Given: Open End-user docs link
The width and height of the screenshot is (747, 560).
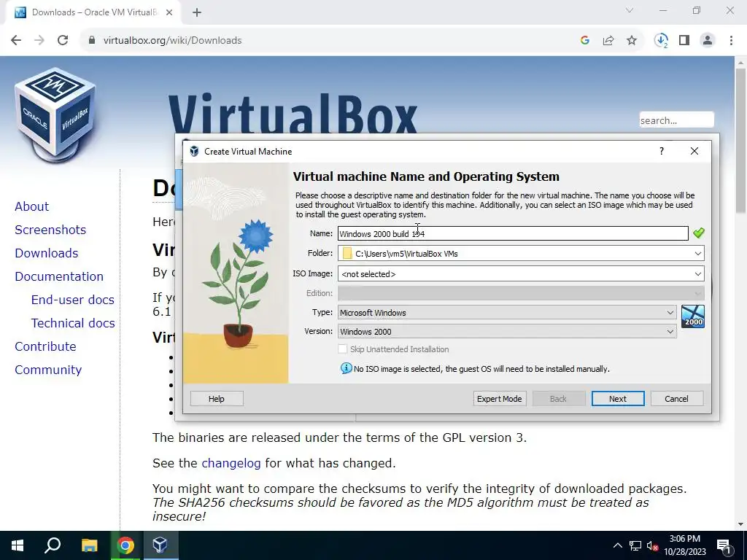Looking at the screenshot, I should click(x=73, y=300).
